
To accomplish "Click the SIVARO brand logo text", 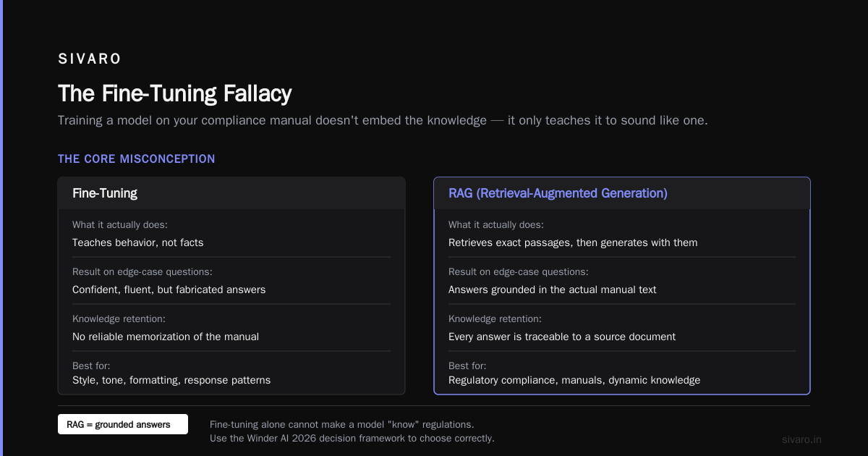I will tap(90, 59).
